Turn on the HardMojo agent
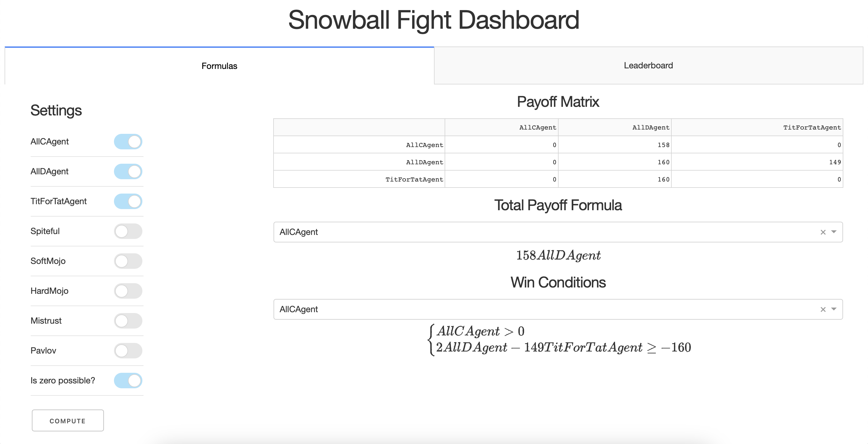This screenshot has width=868, height=444. [x=128, y=291]
